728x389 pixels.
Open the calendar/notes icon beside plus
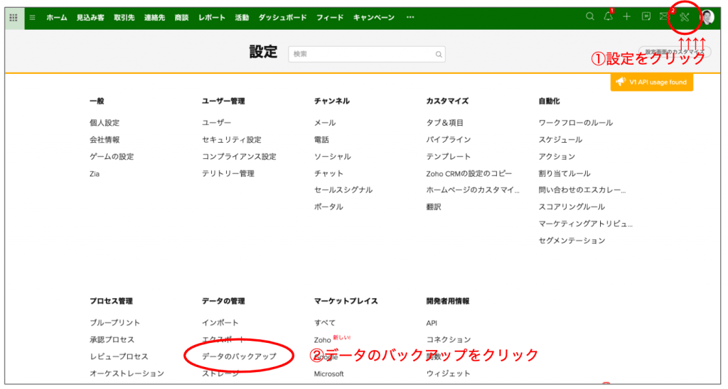646,17
